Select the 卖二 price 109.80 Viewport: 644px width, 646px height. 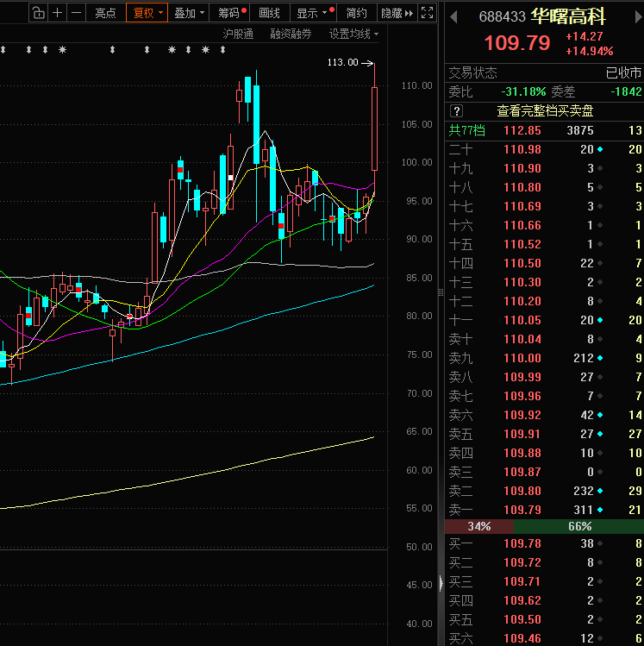tap(522, 491)
